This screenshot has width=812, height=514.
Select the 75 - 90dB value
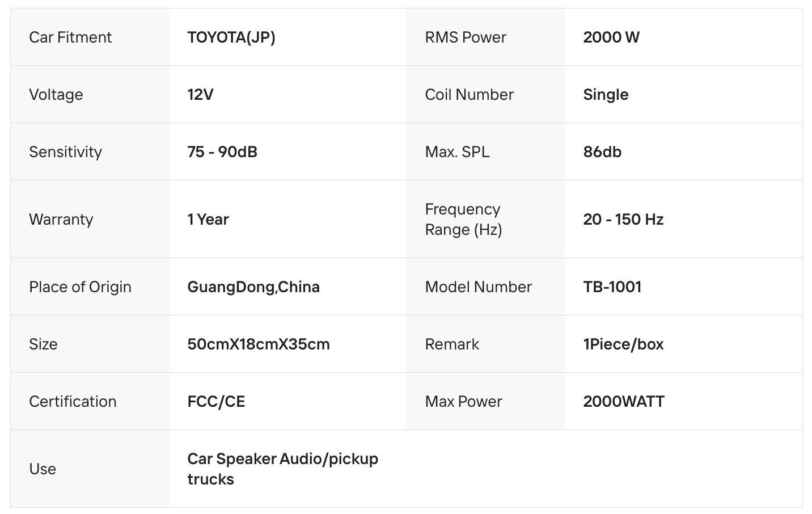222,152
